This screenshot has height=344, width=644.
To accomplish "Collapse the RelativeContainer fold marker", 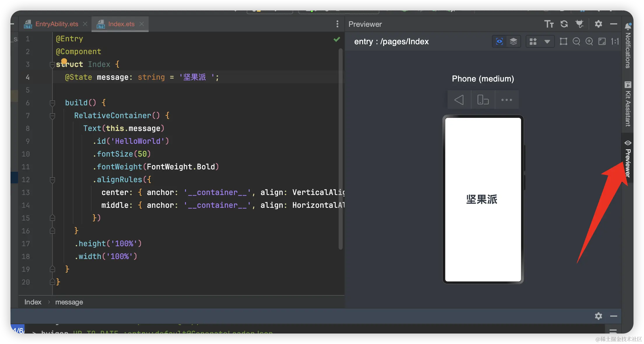I will click(52, 116).
